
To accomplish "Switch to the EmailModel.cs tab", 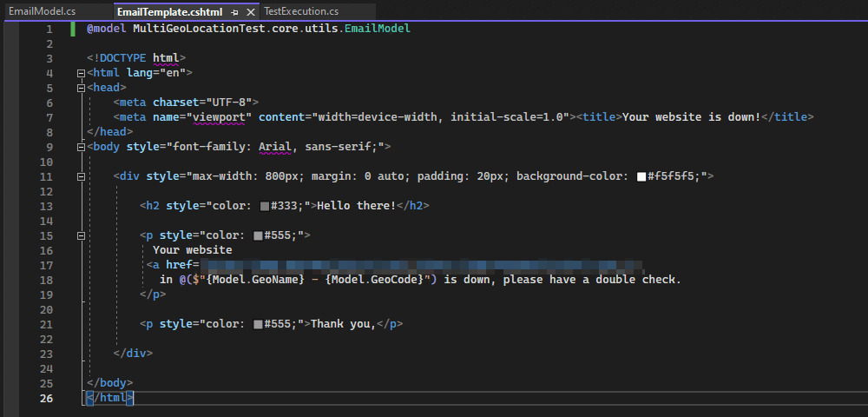I will (x=42, y=12).
